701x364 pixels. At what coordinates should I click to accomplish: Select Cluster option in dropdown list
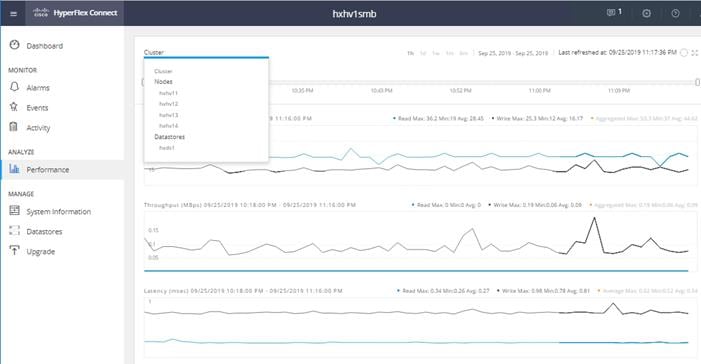tap(163, 71)
